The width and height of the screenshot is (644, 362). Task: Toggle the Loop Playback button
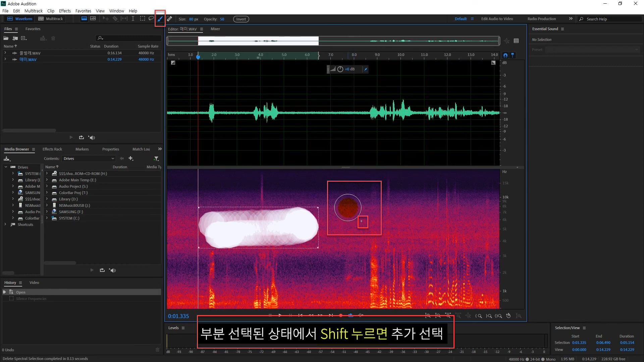pyautogui.click(x=351, y=315)
